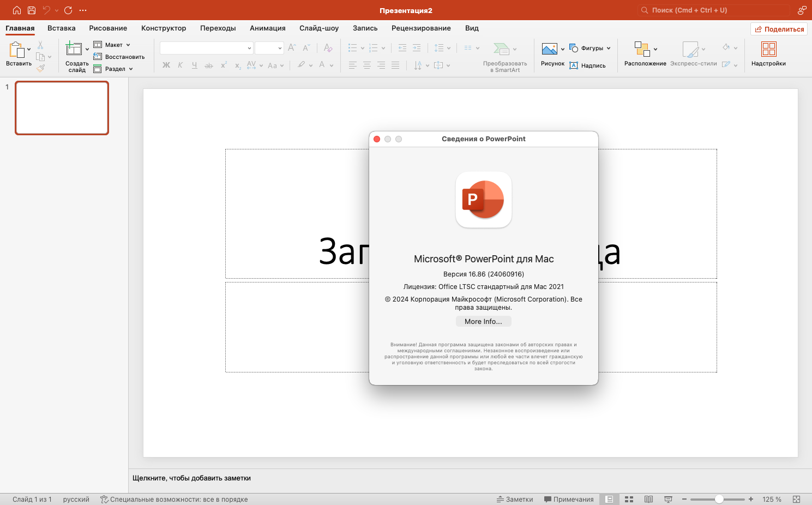Screen dimensions: 812x505
Task: Click the Create Slide icon
Action: [74, 49]
